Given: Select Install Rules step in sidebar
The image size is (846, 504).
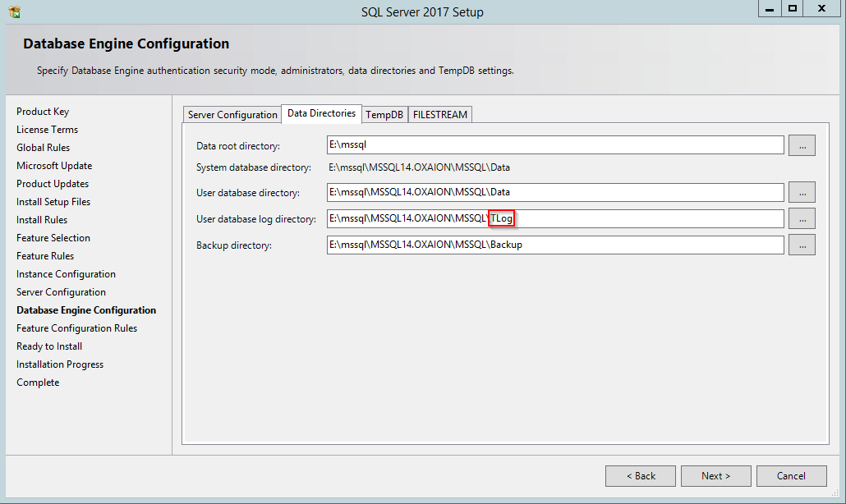Looking at the screenshot, I should click(42, 220).
